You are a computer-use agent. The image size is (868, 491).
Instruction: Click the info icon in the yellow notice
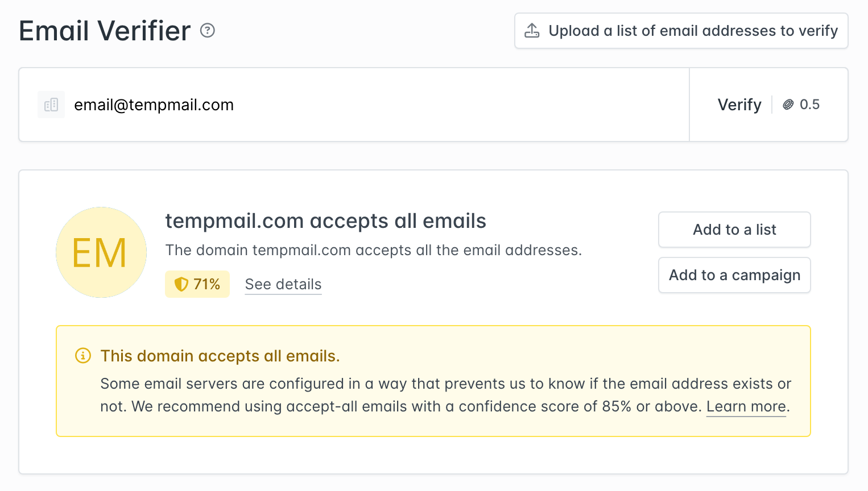pos(83,356)
